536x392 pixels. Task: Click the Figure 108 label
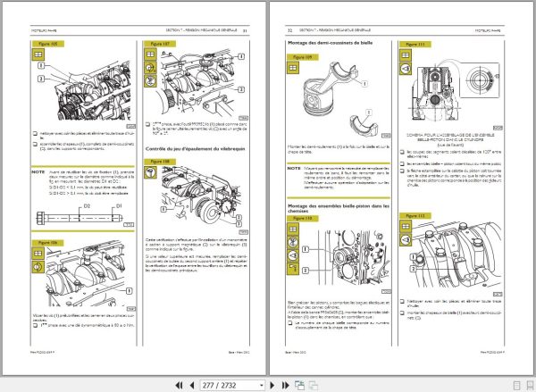click(x=160, y=162)
